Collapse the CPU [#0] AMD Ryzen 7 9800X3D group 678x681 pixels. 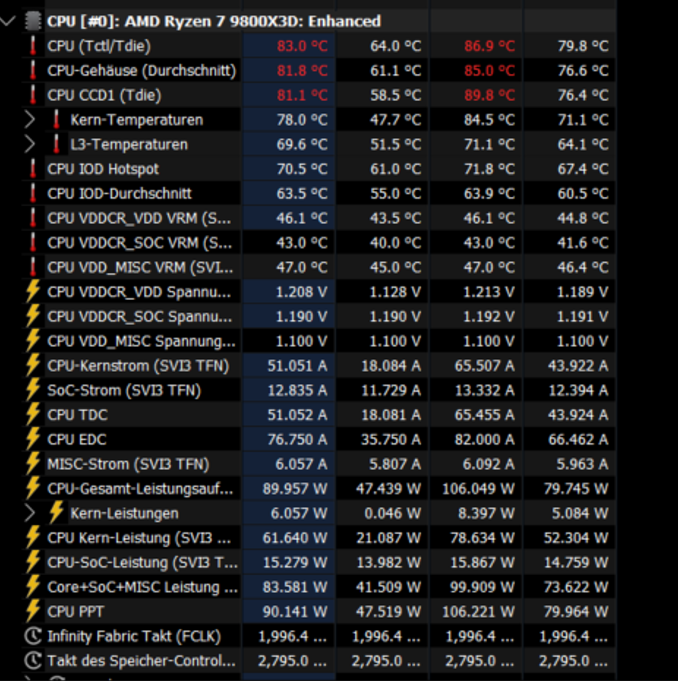point(8,20)
